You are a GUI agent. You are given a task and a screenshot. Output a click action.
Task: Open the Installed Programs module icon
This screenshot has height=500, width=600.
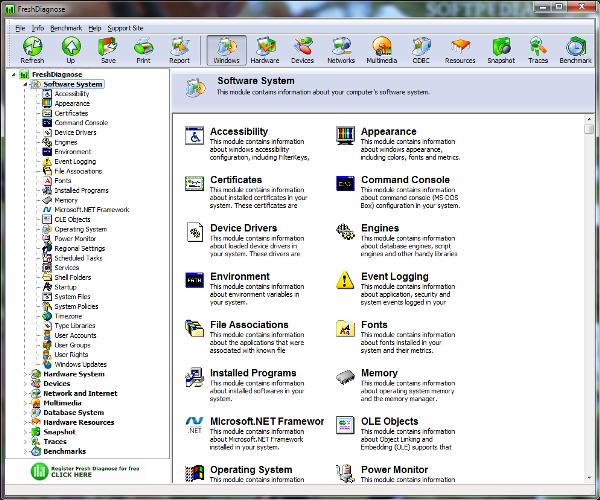pyautogui.click(x=194, y=377)
